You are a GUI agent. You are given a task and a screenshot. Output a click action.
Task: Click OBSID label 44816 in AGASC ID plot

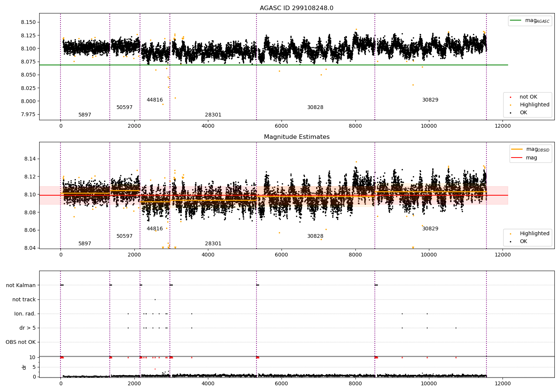pos(155,100)
